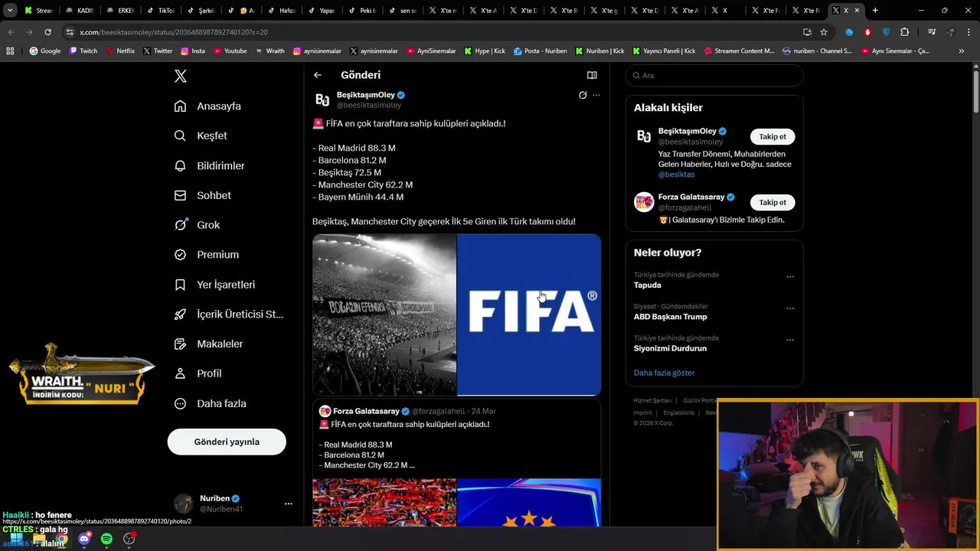Viewport: 980px width, 551px height.
Task: Open OBS Studio from the taskbar
Action: [x=129, y=539]
